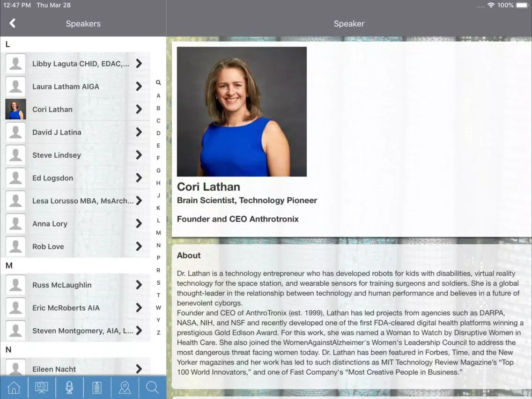Open Rob Love's chevron
This screenshot has height=399, width=532.
click(139, 246)
